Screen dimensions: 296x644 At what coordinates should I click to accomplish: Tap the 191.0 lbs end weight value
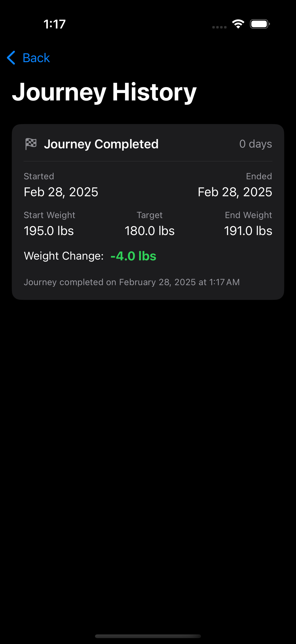tap(248, 230)
